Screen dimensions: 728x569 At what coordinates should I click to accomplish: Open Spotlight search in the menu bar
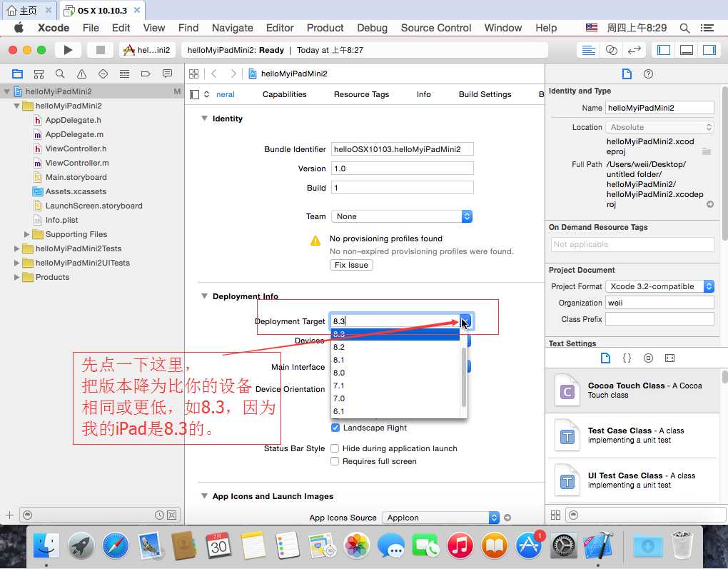click(x=684, y=28)
